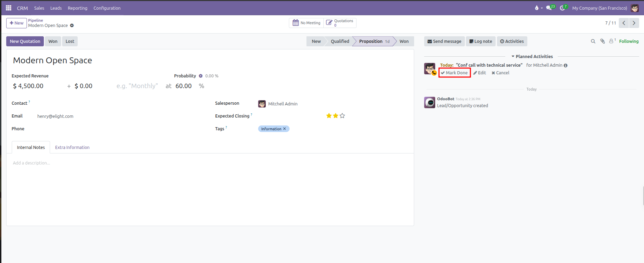Open the activities clock icon with badge 7
The height and width of the screenshot is (263, 644).
click(563, 8)
